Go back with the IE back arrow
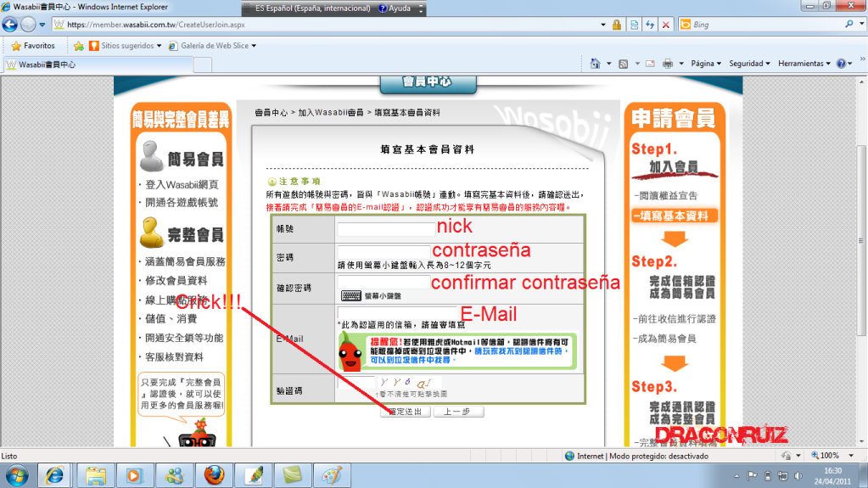Image resolution: width=868 pixels, height=488 pixels. coord(10,25)
